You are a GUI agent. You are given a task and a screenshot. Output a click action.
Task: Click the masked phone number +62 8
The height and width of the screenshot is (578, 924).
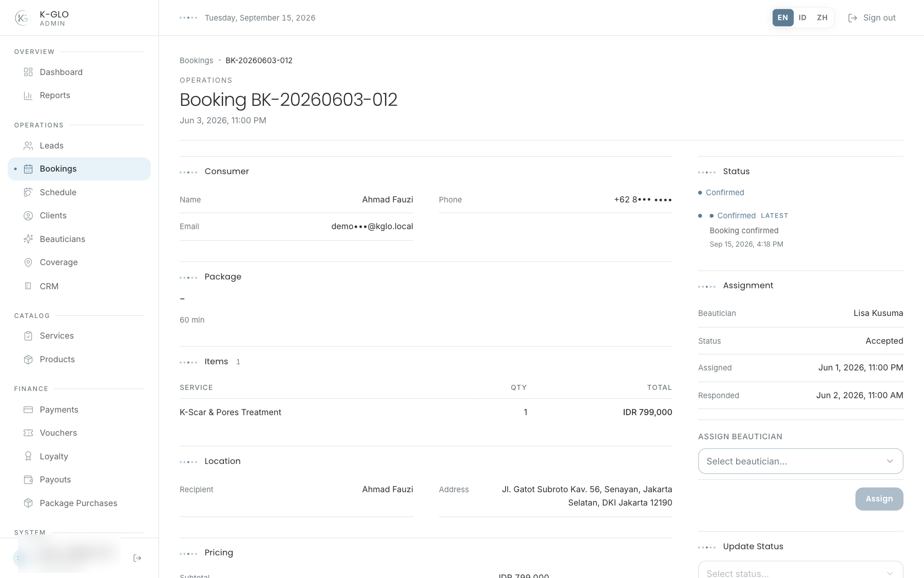tap(643, 200)
